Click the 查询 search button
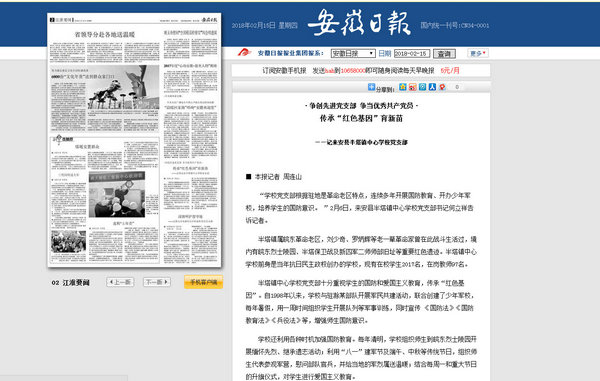 (x=444, y=54)
